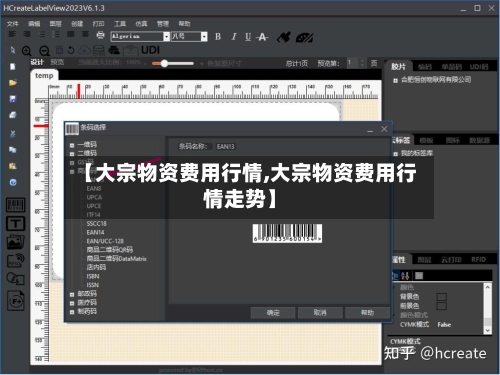Switch to the 云打印 tab

[x=451, y=259]
